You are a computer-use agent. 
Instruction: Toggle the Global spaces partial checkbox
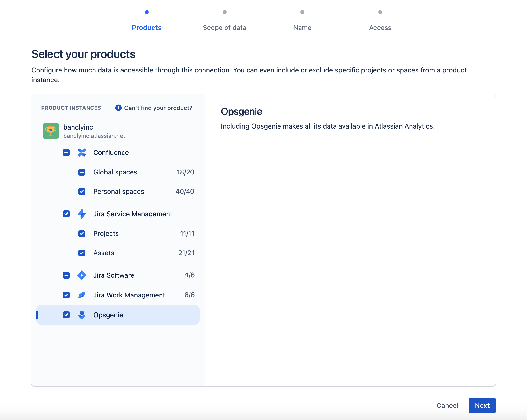click(82, 172)
